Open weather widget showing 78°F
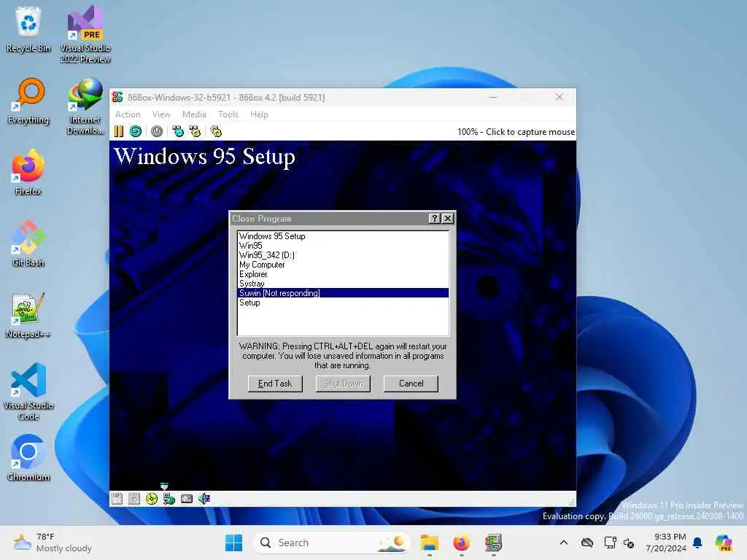Viewport: 747px width, 560px height. pos(53,542)
